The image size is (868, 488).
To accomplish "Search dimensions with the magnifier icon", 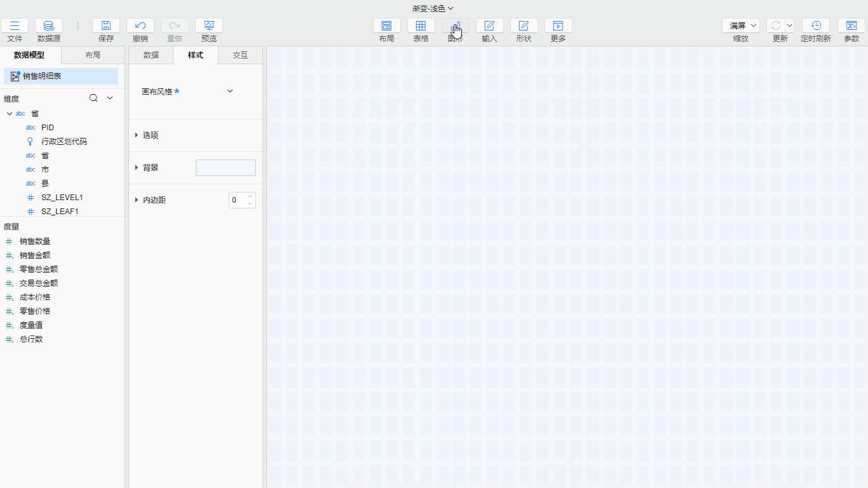I will click(93, 98).
